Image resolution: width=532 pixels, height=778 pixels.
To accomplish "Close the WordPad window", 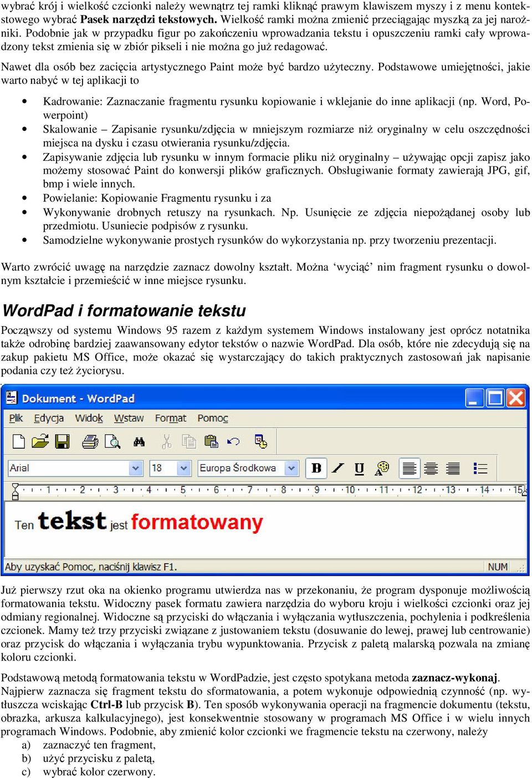I will pyautogui.click(x=516, y=398).
